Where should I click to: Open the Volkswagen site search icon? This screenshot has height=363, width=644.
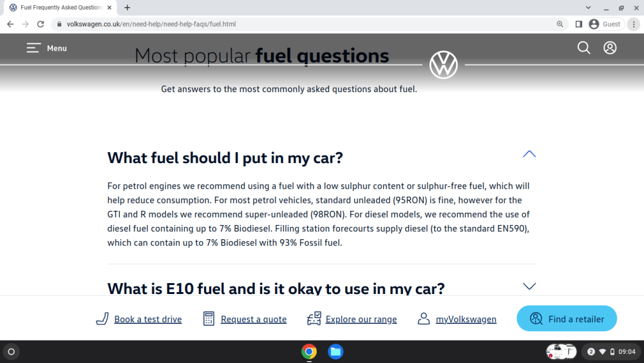click(583, 48)
